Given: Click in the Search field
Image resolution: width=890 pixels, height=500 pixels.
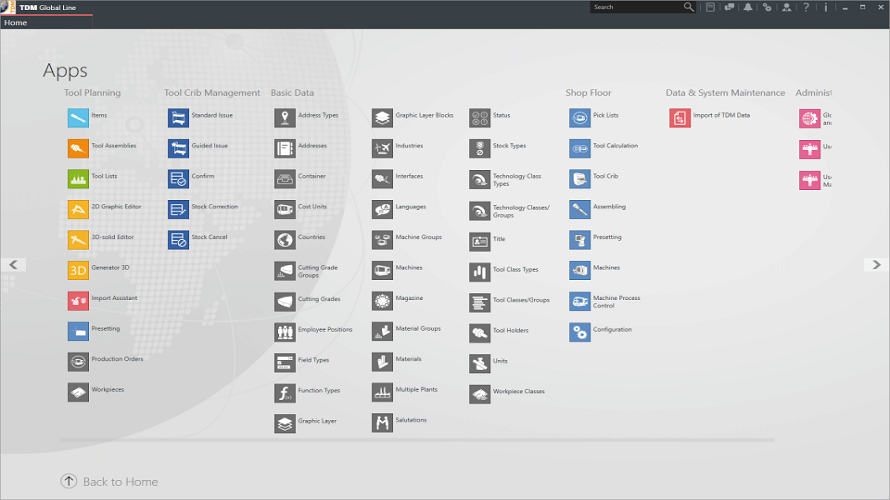Looking at the screenshot, I should [636, 7].
